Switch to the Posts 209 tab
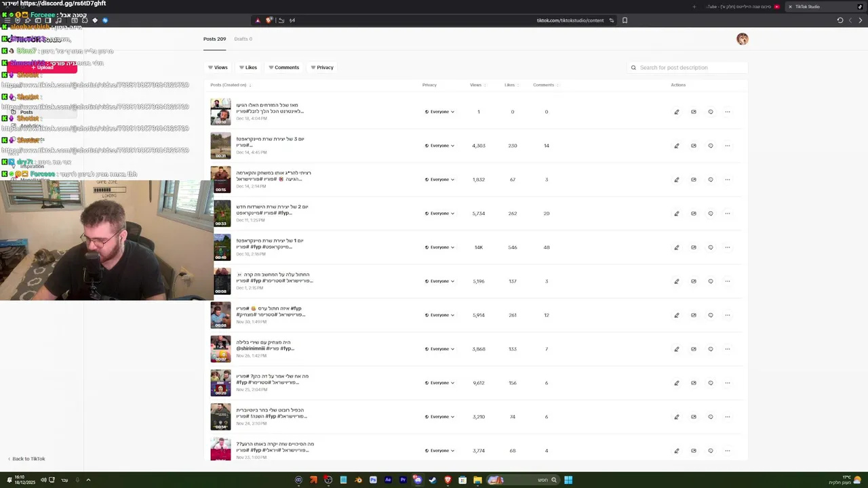This screenshot has height=488, width=868. coord(214,39)
